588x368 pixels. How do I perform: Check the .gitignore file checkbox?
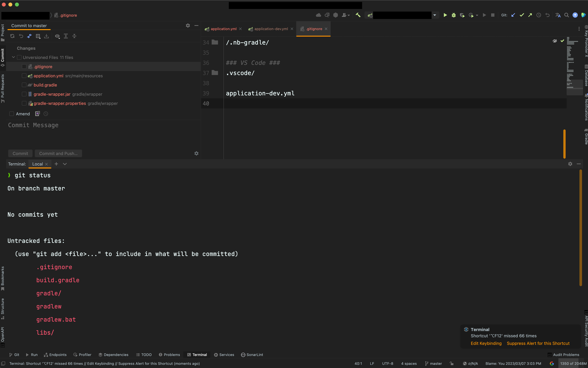24,66
